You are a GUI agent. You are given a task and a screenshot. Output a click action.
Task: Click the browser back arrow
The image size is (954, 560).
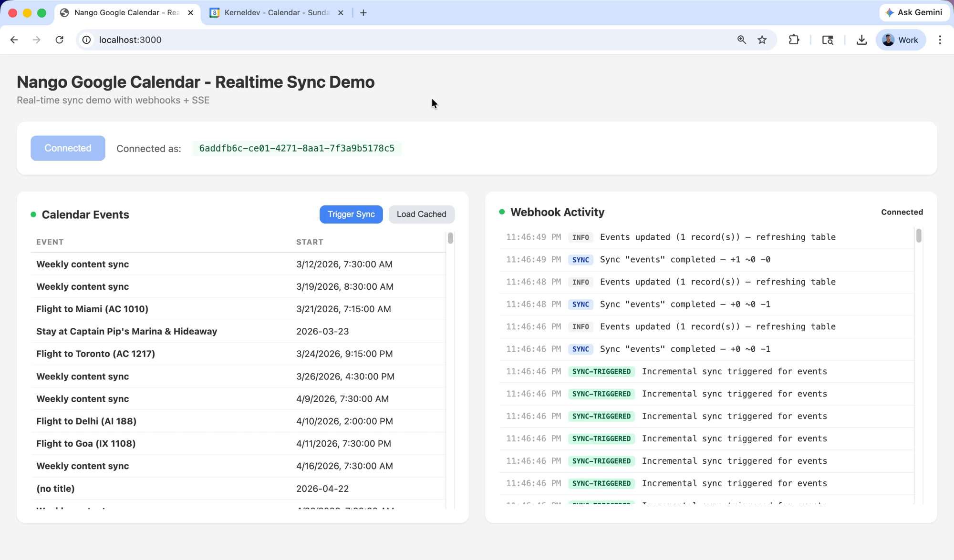coord(14,40)
